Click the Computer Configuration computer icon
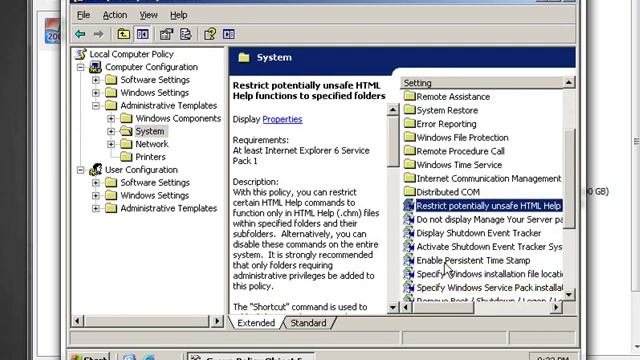Image resolution: width=640 pixels, height=360 pixels. [96, 67]
